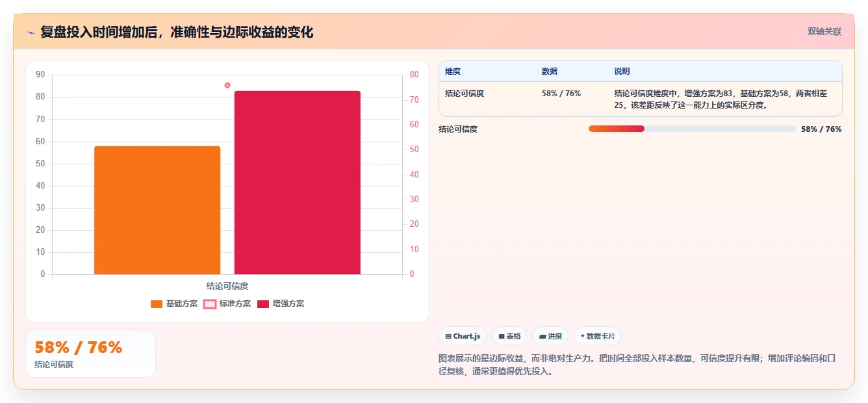The height and width of the screenshot is (403, 868).
Task: Click the 58% / 76% value beside progress bar
Action: point(821,129)
